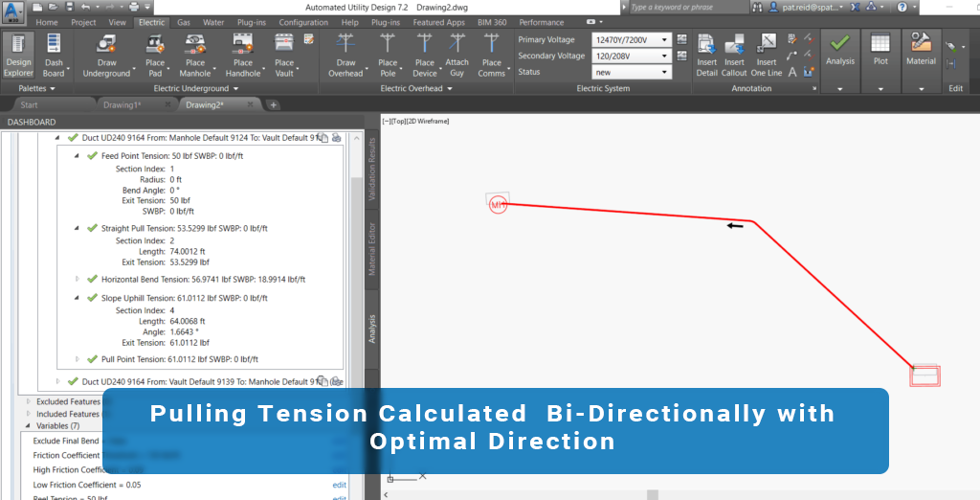Expand the Pull Point Tension node
Screen dimensions: 980x500
click(x=77, y=359)
